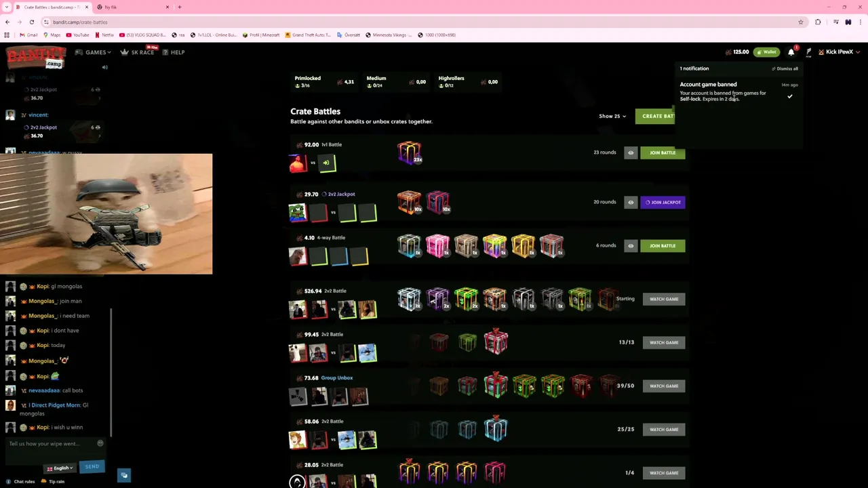Join the 92.00 1v1 battle
This screenshot has height=488, width=868.
point(663,153)
